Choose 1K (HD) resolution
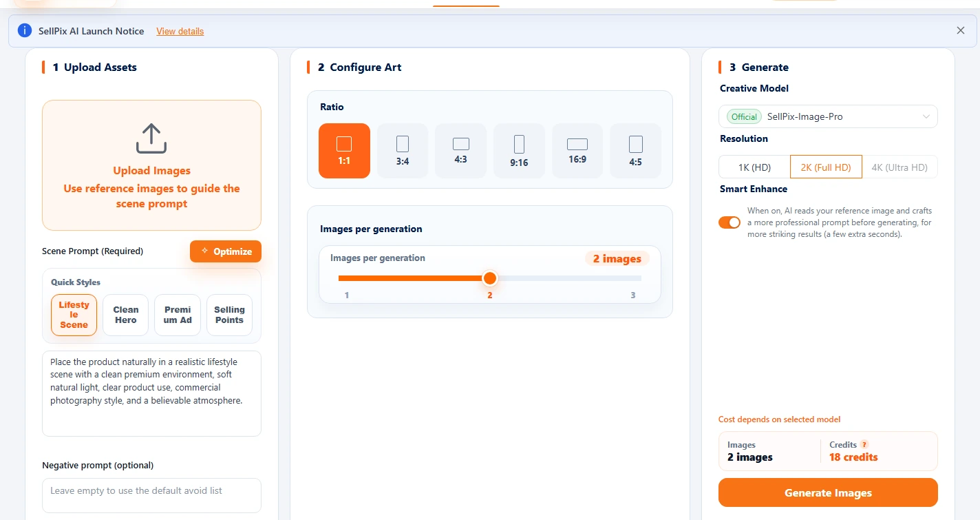 754,167
